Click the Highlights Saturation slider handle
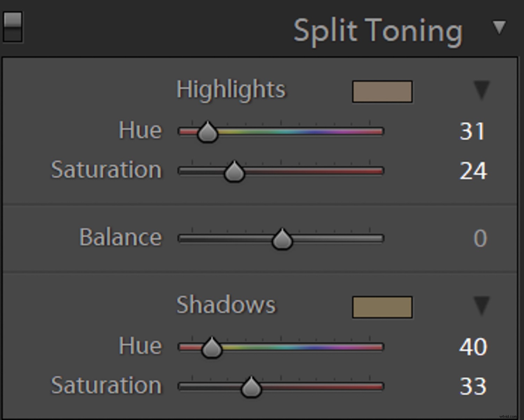 [x=234, y=172]
